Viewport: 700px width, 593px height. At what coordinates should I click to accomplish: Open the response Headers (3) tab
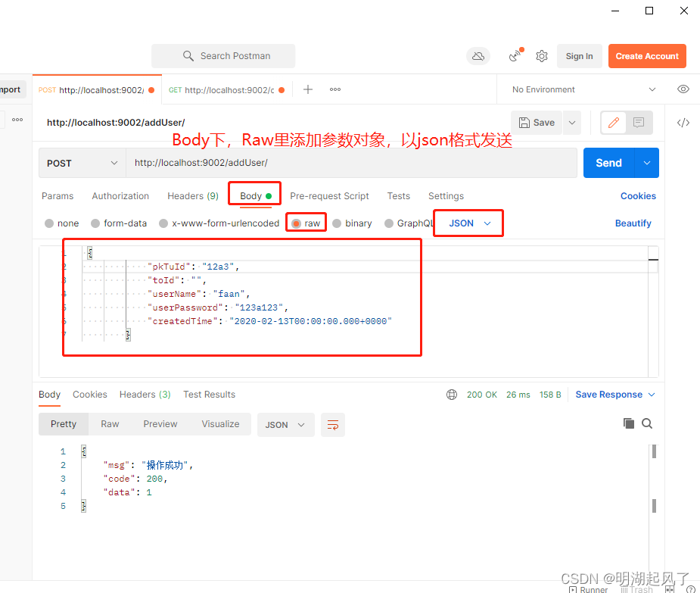tap(145, 395)
